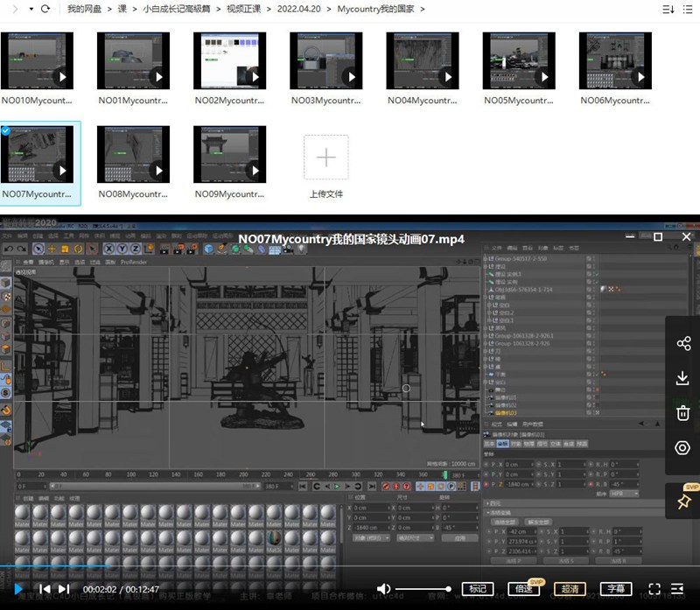Switch to list view mode

688,10
